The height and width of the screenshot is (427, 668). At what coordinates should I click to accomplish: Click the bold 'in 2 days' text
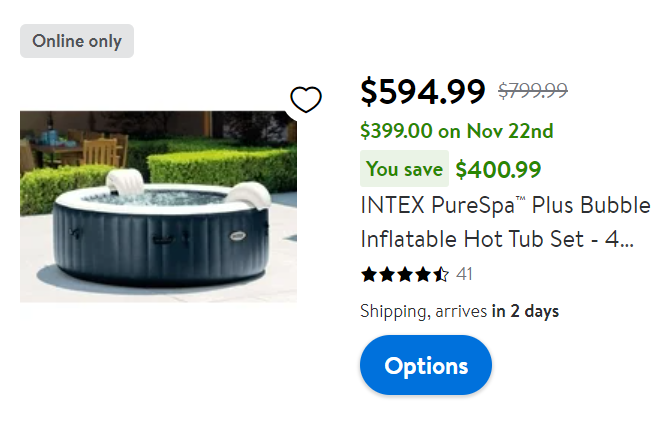pyautogui.click(x=525, y=311)
